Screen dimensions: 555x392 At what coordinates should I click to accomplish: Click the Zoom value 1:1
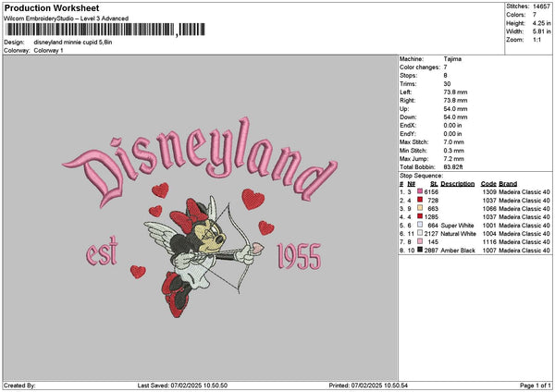click(x=536, y=40)
